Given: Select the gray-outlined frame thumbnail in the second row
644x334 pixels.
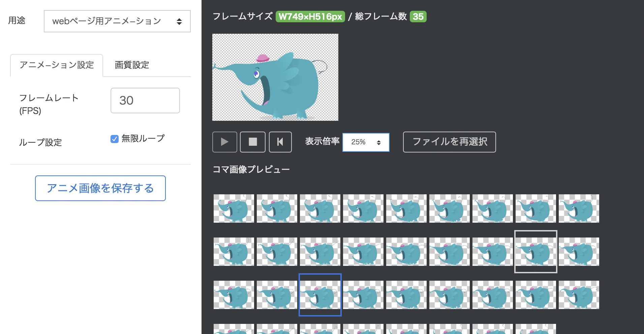Looking at the screenshot, I should [536, 252].
